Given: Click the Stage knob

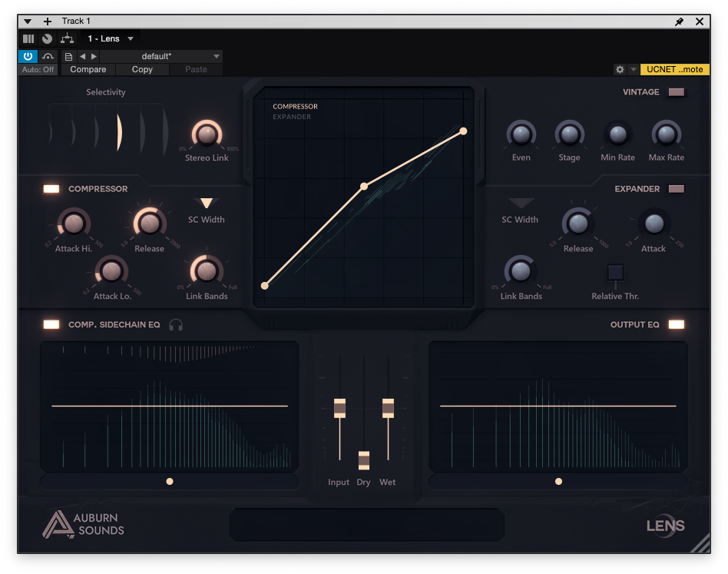Looking at the screenshot, I should pyautogui.click(x=570, y=134).
